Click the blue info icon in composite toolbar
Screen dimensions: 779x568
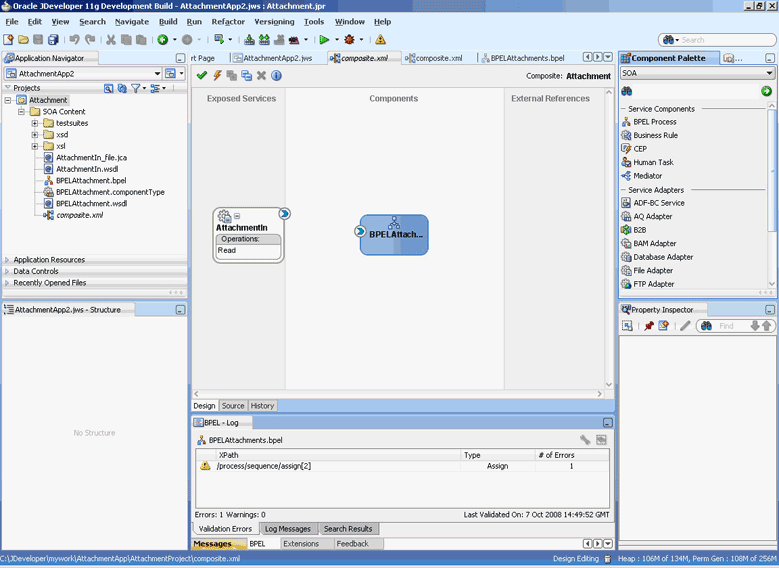point(276,76)
